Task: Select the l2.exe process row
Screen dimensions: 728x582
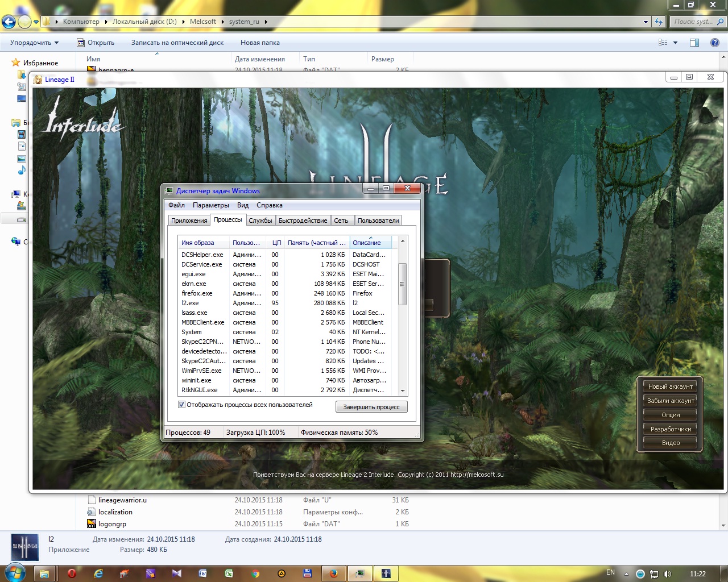Action: pos(284,303)
